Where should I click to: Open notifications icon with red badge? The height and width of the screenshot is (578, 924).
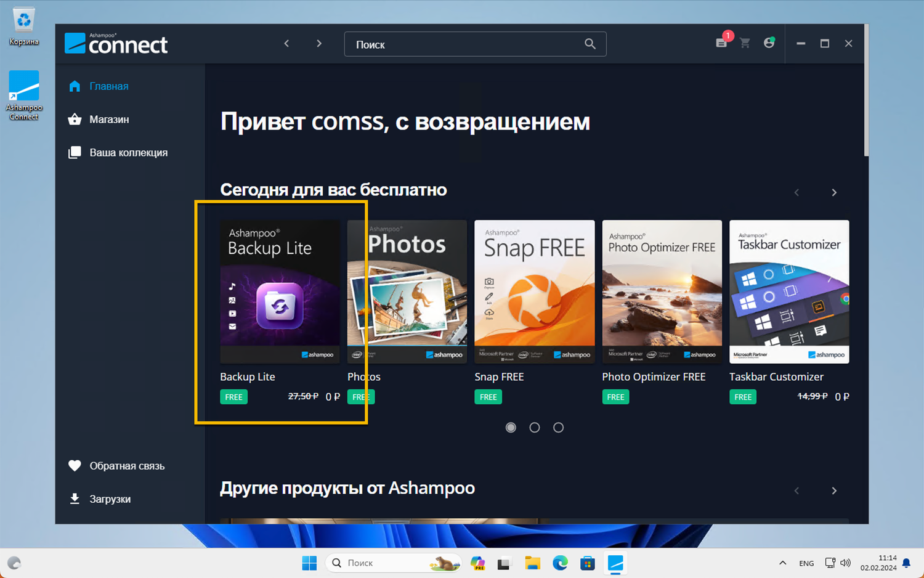pos(721,44)
